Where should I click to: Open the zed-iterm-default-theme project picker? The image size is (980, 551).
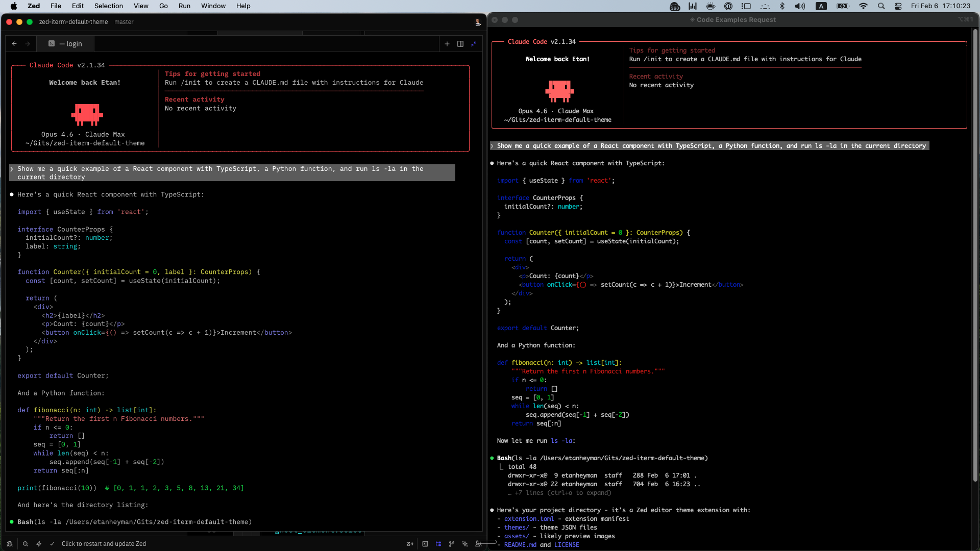(x=73, y=22)
